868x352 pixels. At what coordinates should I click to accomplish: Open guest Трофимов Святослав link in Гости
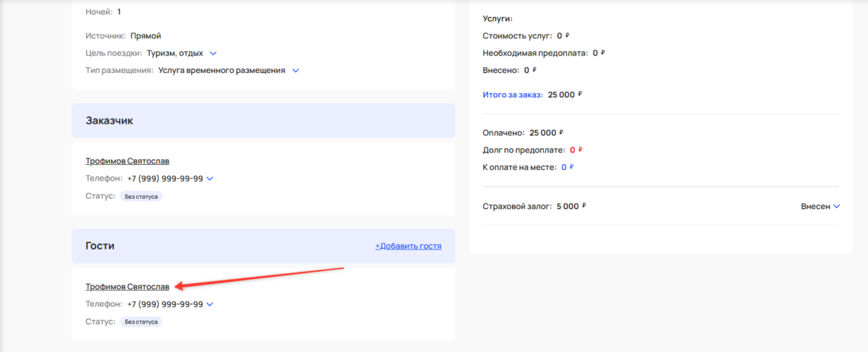(x=127, y=287)
